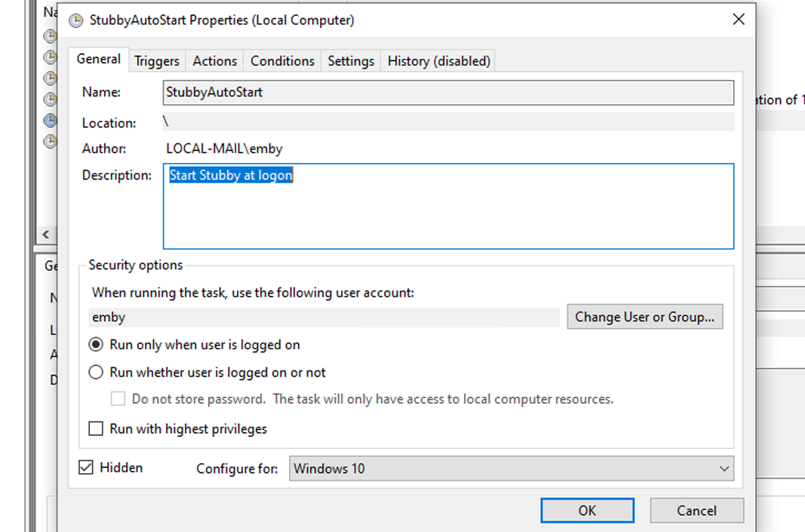The height and width of the screenshot is (532, 805).
Task: Click Cancel to discard changes
Action: tap(696, 511)
